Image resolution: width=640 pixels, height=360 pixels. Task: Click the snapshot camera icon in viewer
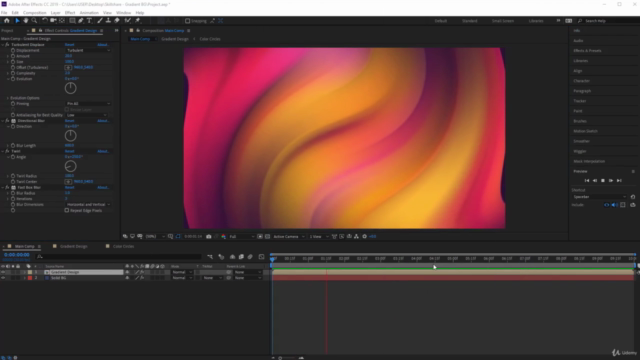coord(209,236)
